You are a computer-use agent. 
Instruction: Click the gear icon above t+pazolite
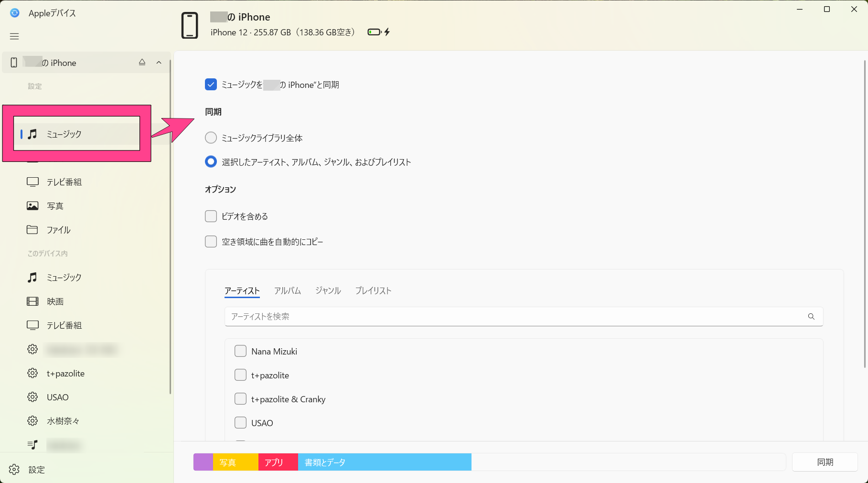pyautogui.click(x=32, y=349)
